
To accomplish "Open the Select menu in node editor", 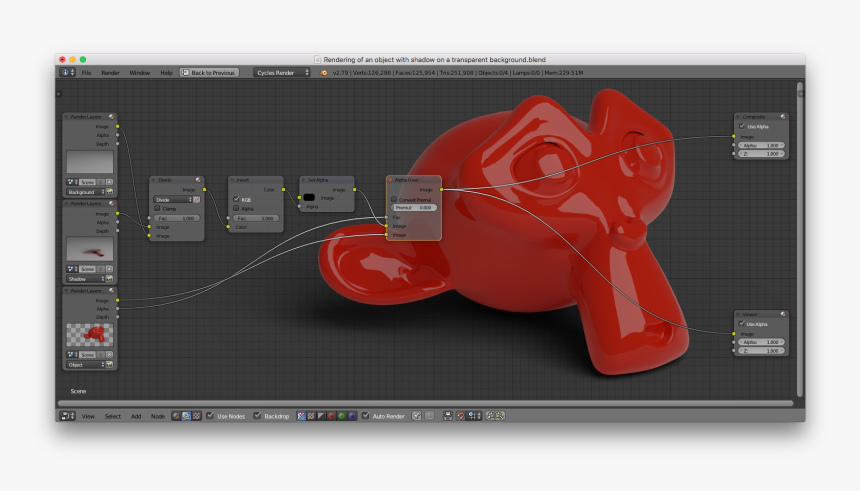I will (112, 416).
